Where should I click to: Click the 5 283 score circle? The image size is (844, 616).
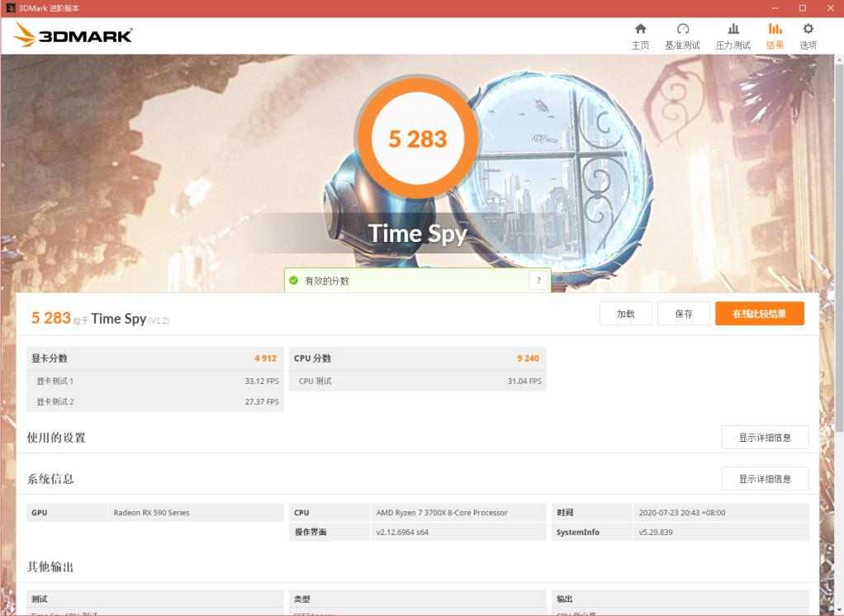418,138
